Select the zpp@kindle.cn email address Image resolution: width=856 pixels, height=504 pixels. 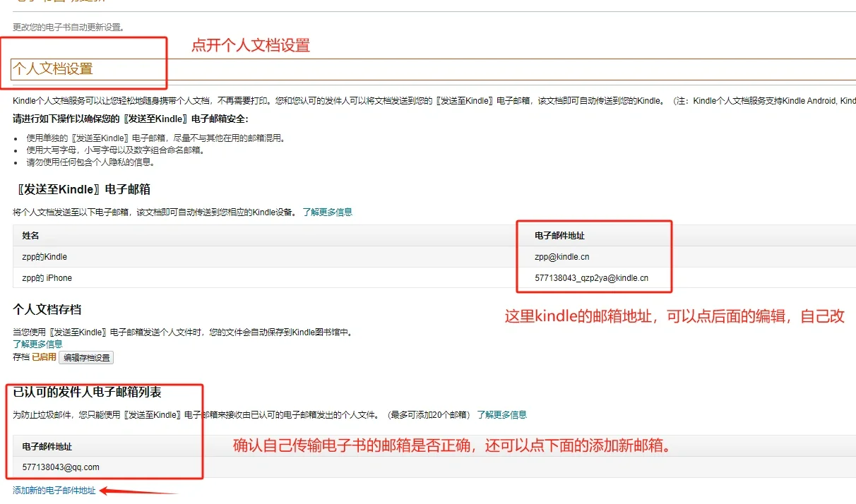pos(562,257)
